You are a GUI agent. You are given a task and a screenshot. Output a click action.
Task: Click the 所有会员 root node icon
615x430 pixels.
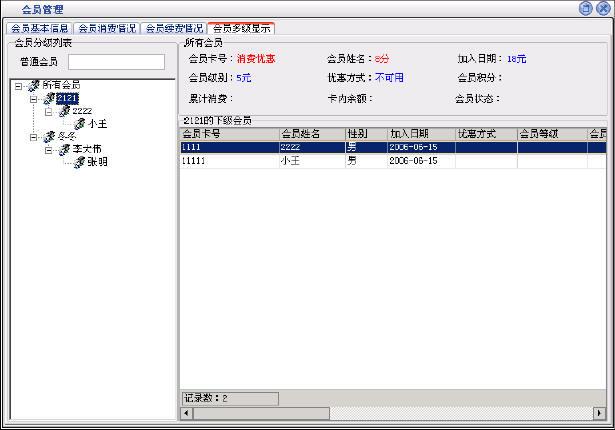(34, 86)
